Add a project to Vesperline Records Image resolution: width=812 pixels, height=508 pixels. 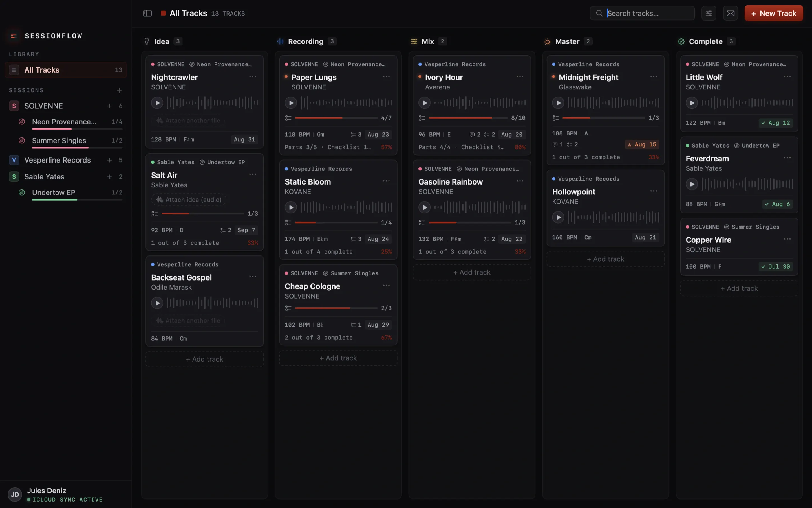point(109,160)
